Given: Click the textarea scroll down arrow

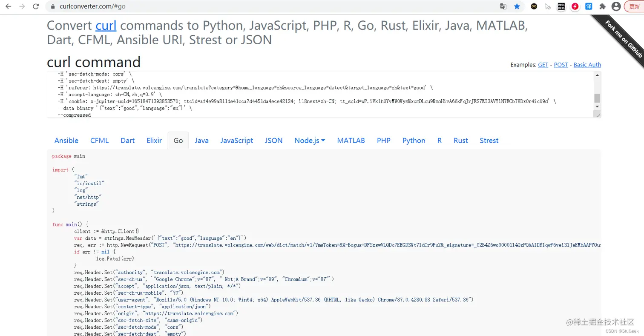Looking at the screenshot, I should pos(597,106).
